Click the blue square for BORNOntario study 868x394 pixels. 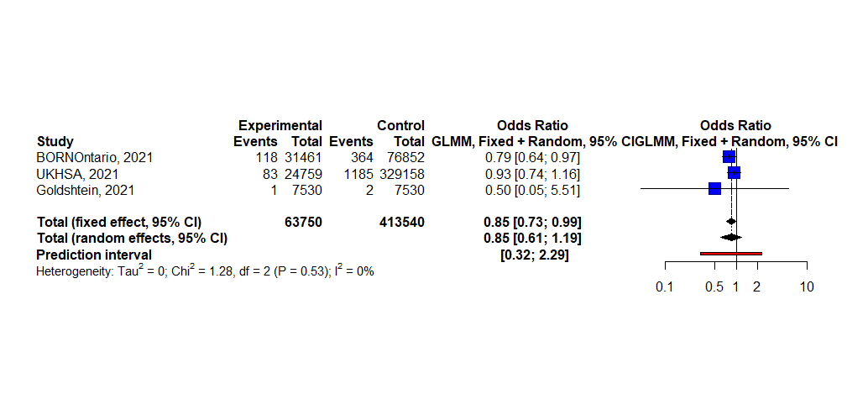point(729,157)
